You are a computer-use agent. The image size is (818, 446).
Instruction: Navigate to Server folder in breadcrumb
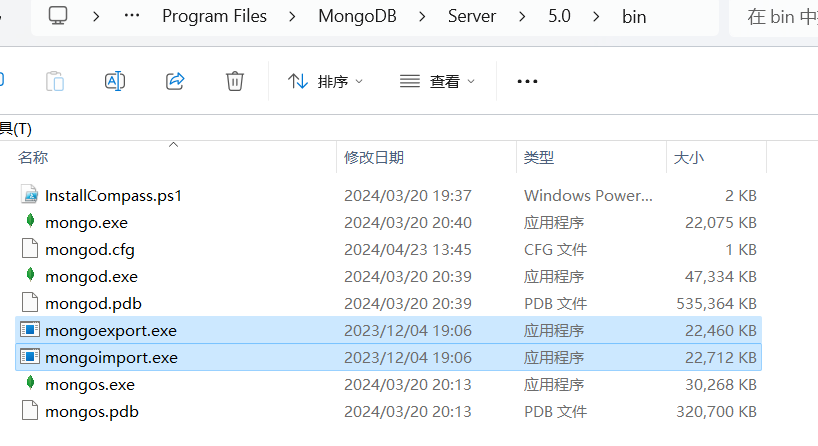coord(472,16)
